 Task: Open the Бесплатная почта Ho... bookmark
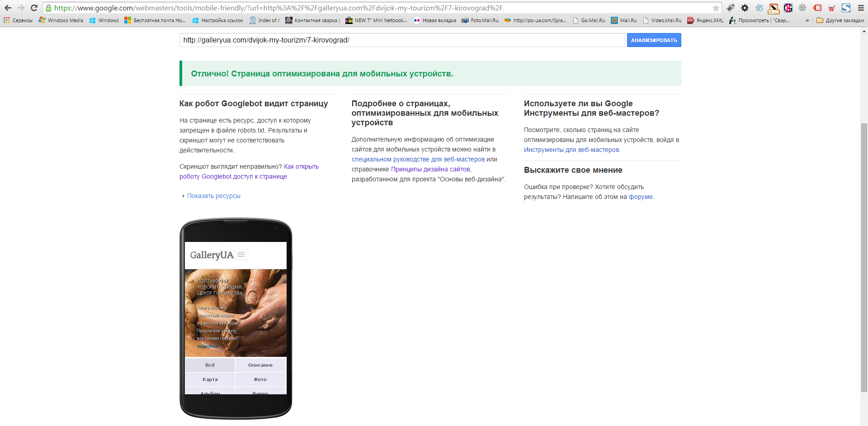[x=155, y=20]
